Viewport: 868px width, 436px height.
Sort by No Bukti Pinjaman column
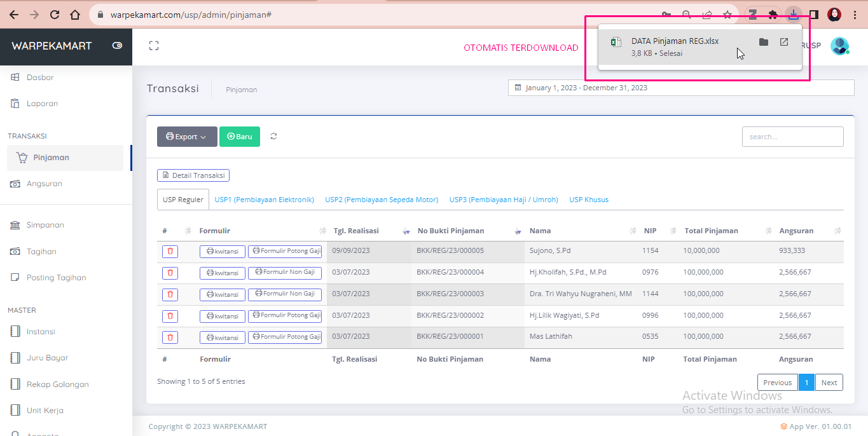coord(468,231)
